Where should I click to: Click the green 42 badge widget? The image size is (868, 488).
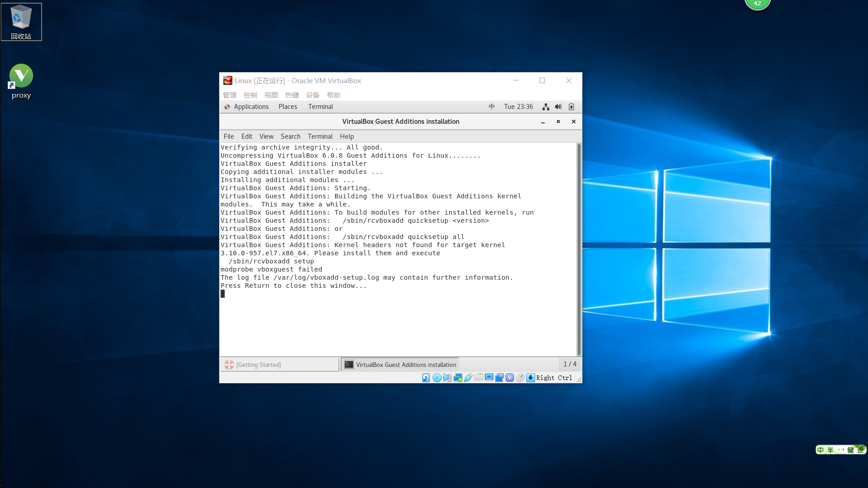click(x=758, y=4)
